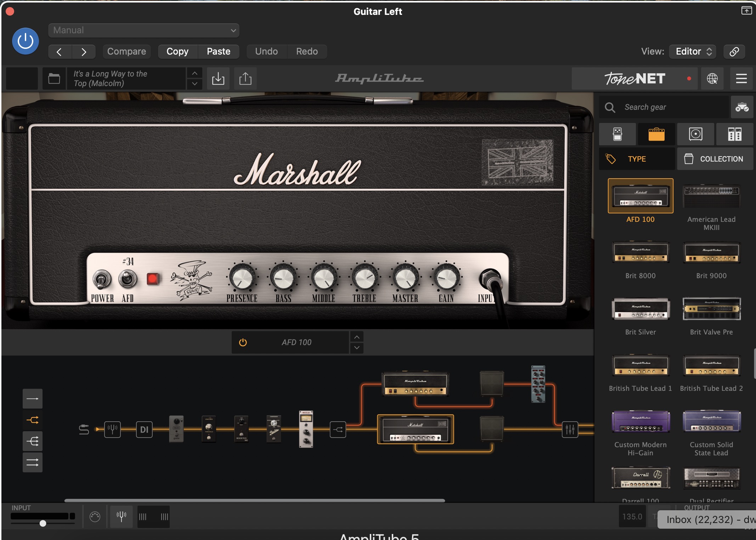The image size is (756, 540).
Task: Select the Brit 9000 amp
Action: [711, 252]
